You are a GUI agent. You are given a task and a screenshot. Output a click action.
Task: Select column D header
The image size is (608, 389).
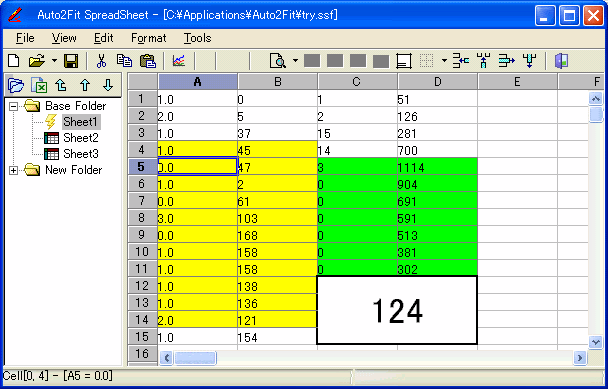point(437,82)
